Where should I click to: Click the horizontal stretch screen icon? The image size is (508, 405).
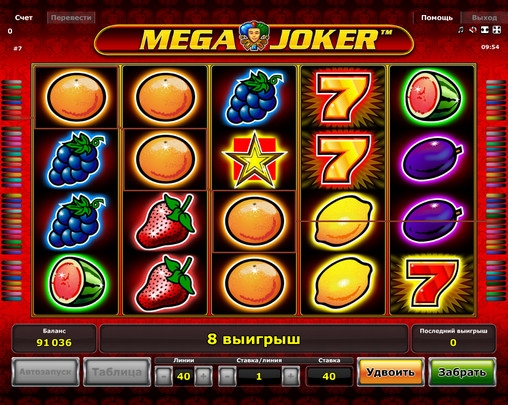485,30
